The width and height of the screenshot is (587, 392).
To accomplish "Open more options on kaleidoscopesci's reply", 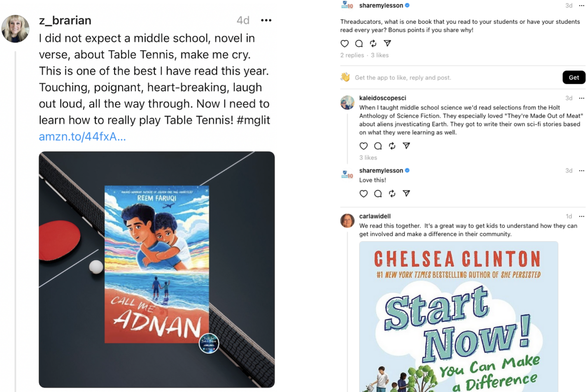I will [x=581, y=98].
